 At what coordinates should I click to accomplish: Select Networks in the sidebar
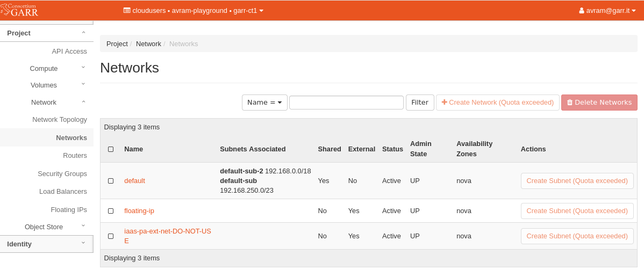47,137
